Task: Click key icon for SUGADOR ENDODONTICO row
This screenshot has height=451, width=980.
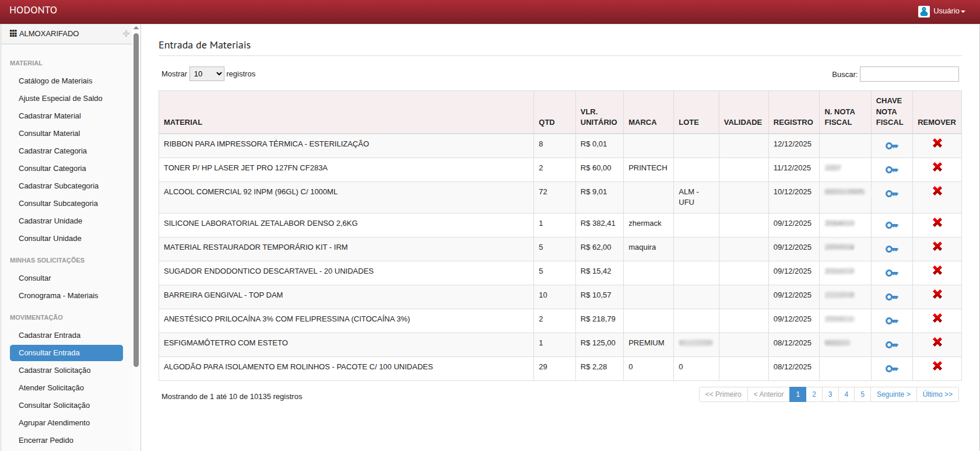Action: click(x=891, y=273)
